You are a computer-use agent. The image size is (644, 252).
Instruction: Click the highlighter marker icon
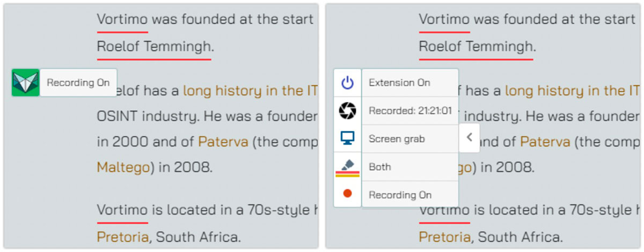click(x=348, y=164)
